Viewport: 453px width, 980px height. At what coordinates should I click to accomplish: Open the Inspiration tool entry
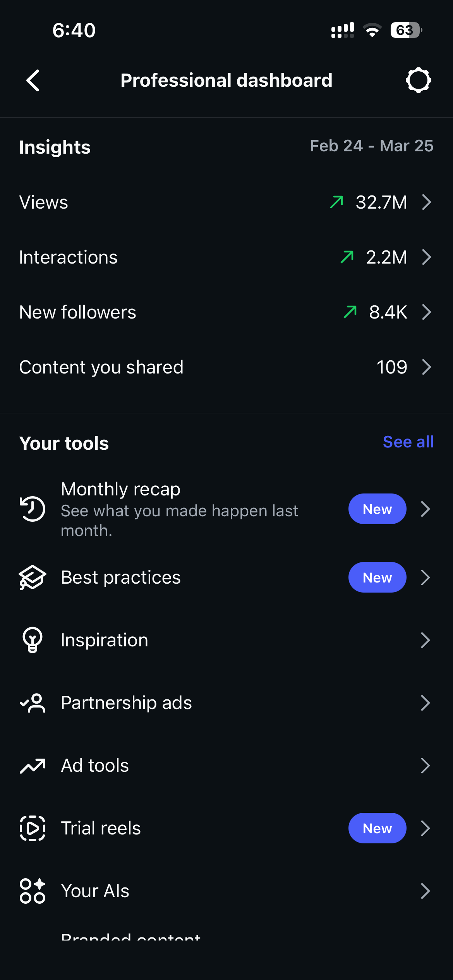[105, 640]
